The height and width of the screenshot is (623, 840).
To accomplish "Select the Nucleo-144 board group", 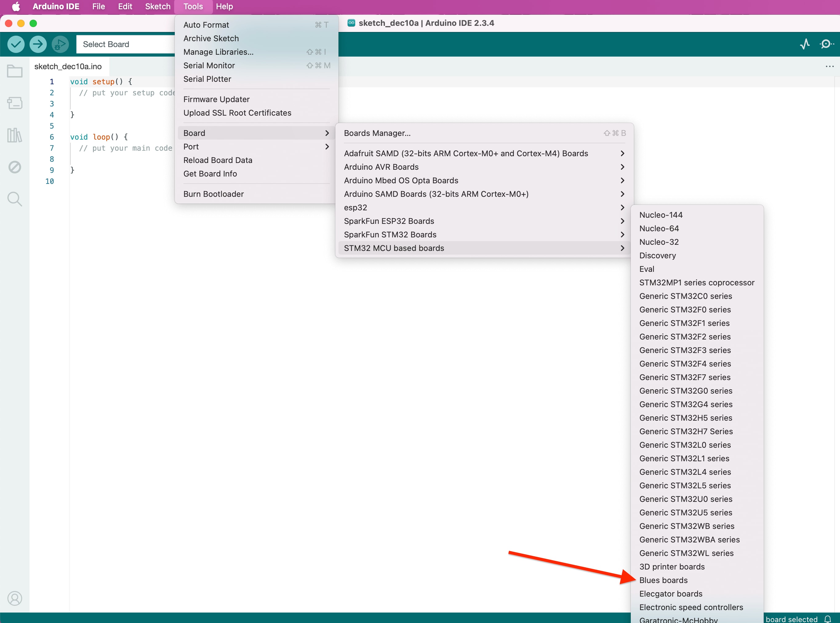I will click(697, 215).
